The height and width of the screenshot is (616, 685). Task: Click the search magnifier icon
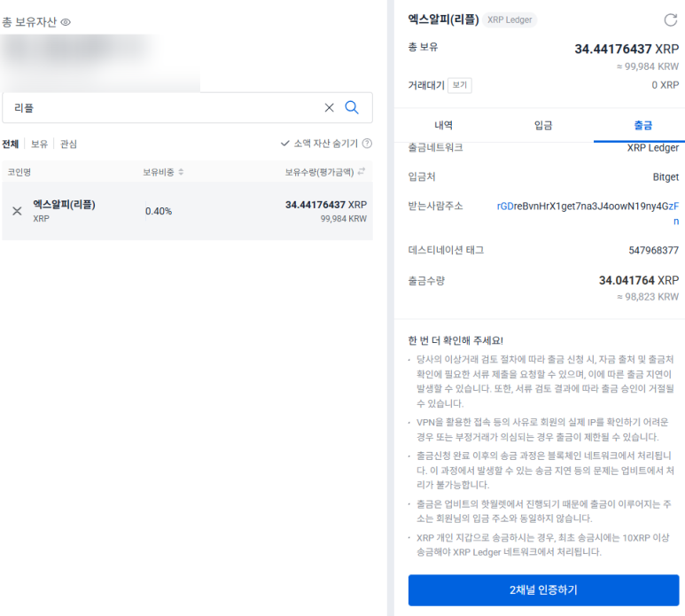click(x=352, y=107)
